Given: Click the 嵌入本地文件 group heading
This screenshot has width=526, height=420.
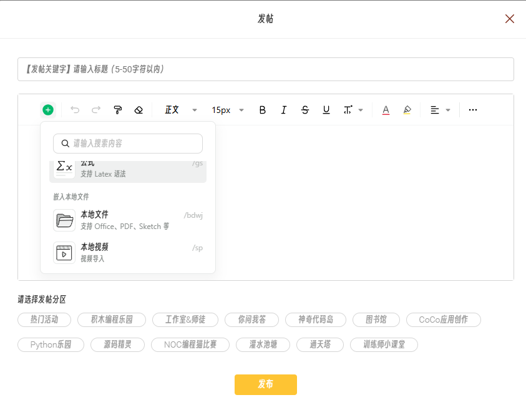Looking at the screenshot, I should tap(71, 197).
